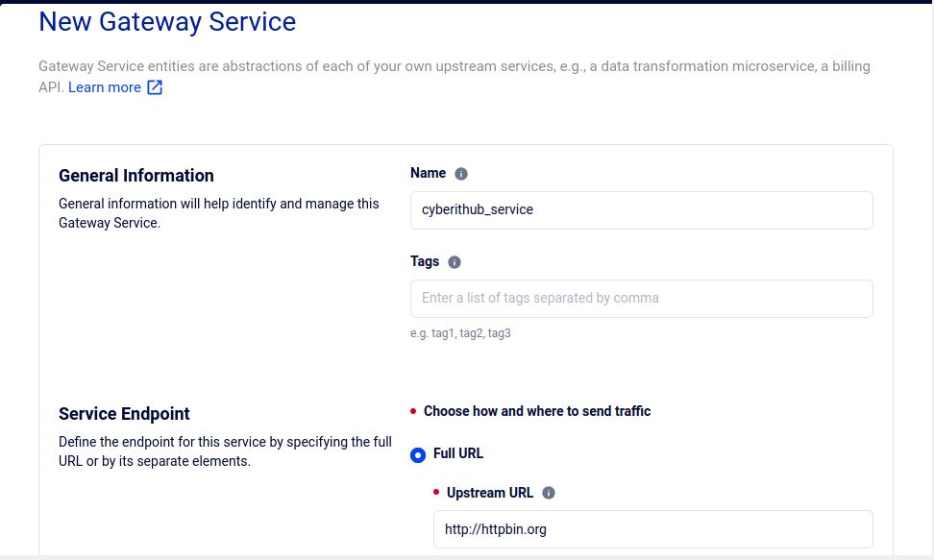
Task: Focus the Upstream URL field with http://httpbin.org
Action: pyautogui.click(x=652, y=529)
